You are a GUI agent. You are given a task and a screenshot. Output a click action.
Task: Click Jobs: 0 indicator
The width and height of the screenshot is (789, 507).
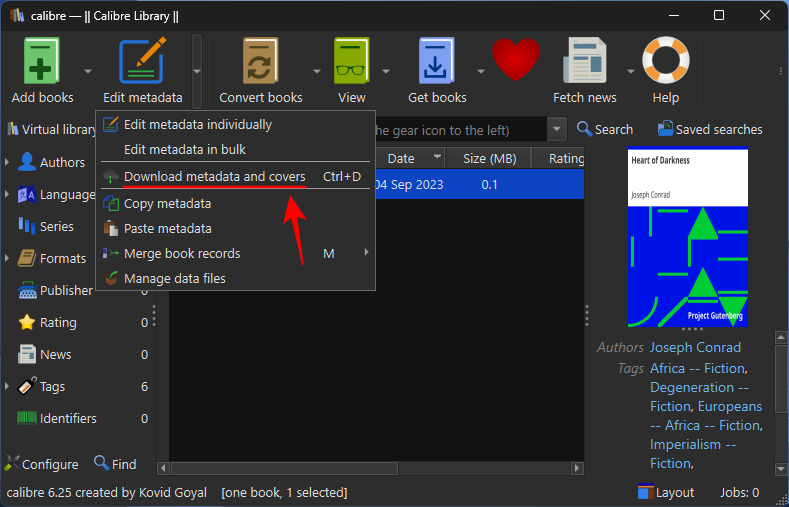739,492
